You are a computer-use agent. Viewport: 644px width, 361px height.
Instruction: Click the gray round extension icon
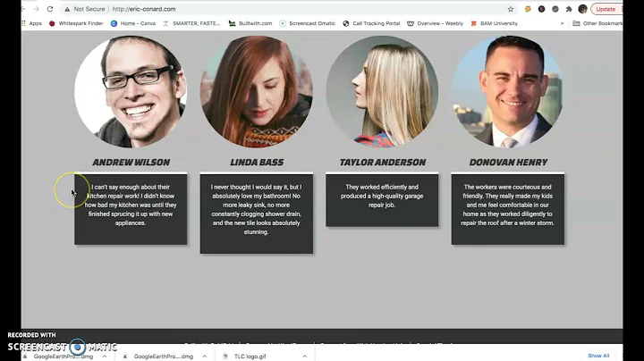tap(555, 9)
